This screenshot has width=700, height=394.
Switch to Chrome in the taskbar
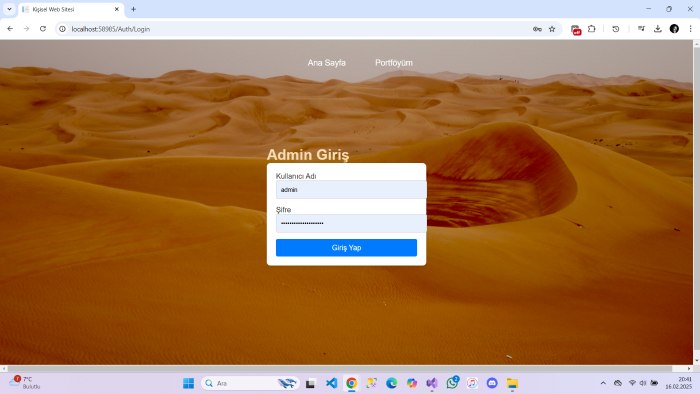pyautogui.click(x=351, y=383)
